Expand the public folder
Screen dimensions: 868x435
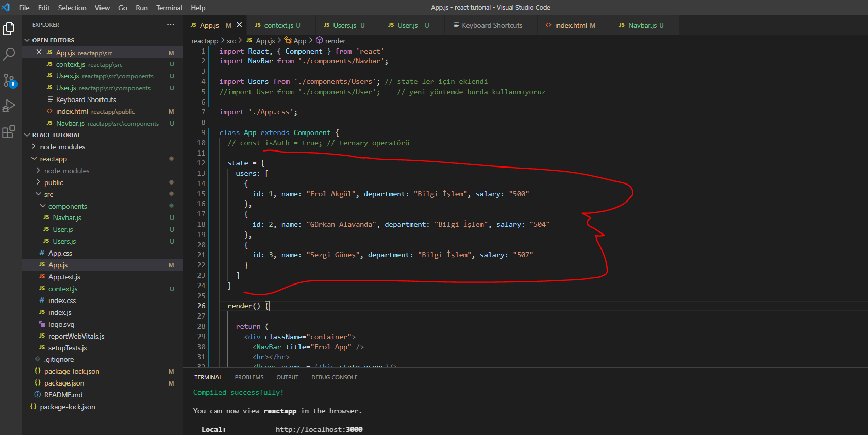[54, 182]
